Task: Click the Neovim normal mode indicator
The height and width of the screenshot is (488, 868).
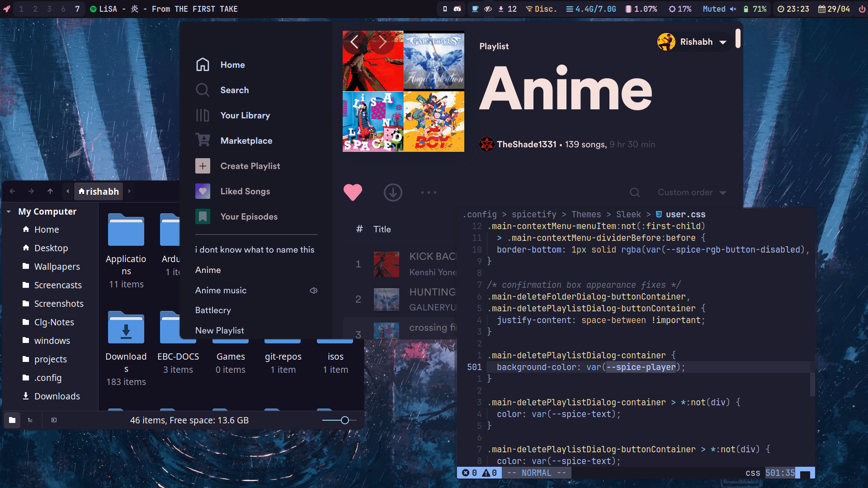Action: coord(536,473)
